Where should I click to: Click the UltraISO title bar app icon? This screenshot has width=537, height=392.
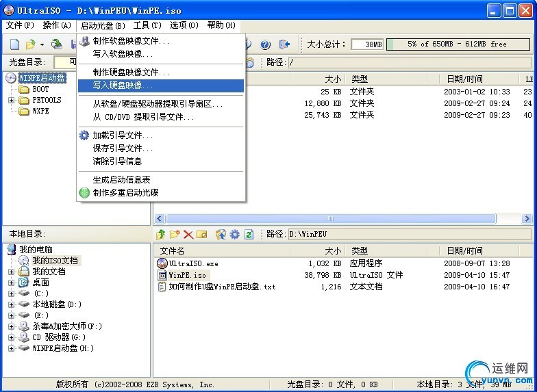click(9, 11)
